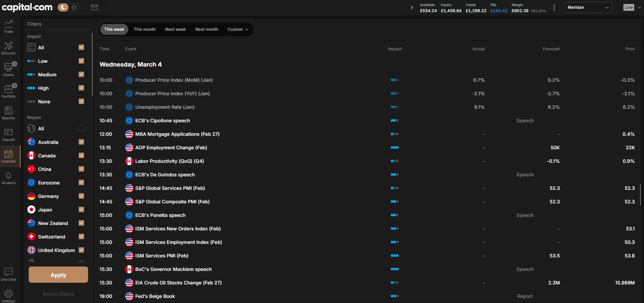Viewport: 644px width, 303px height.
Task: Start Live Chat from sidebar
Action: pos(8,274)
